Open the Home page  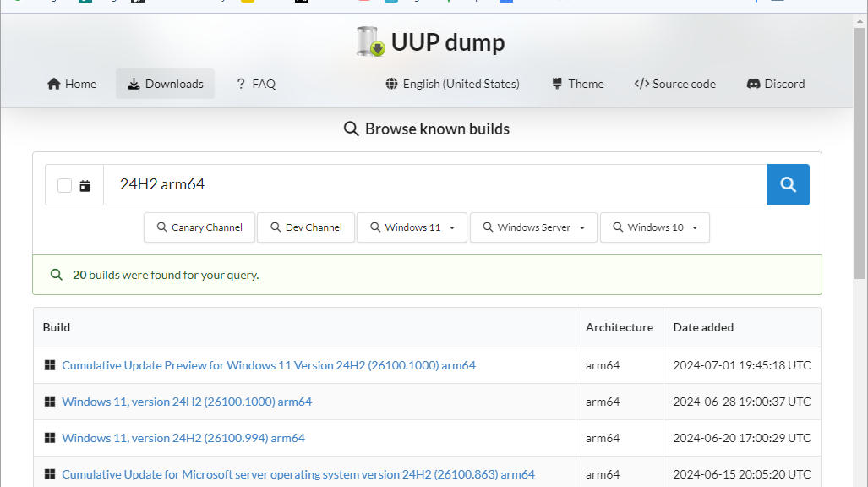72,84
